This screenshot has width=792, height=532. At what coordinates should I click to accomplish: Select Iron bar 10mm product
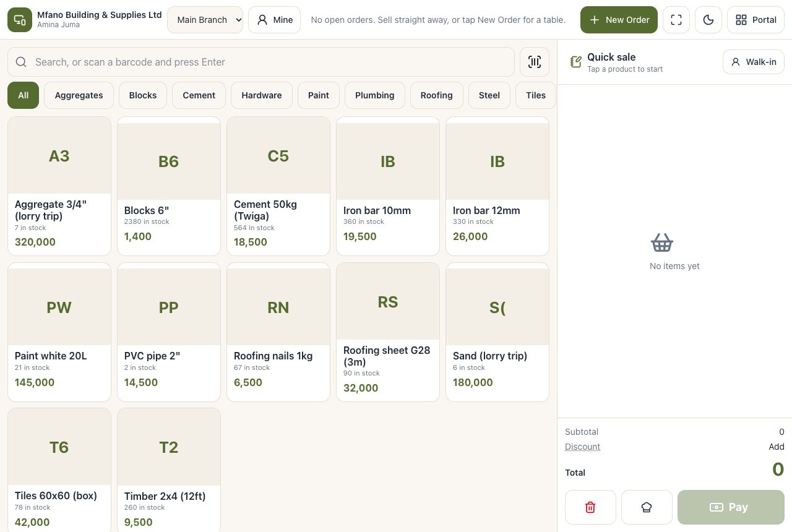[388, 186]
